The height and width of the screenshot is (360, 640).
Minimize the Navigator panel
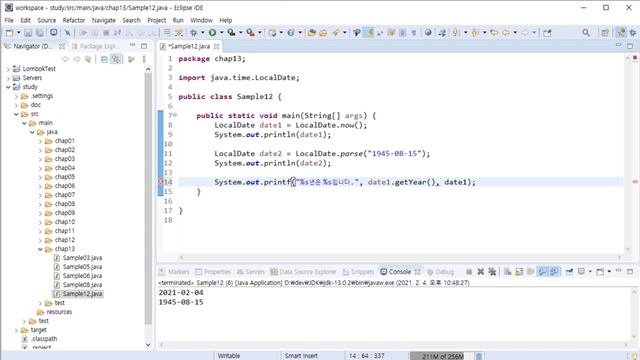[132, 46]
